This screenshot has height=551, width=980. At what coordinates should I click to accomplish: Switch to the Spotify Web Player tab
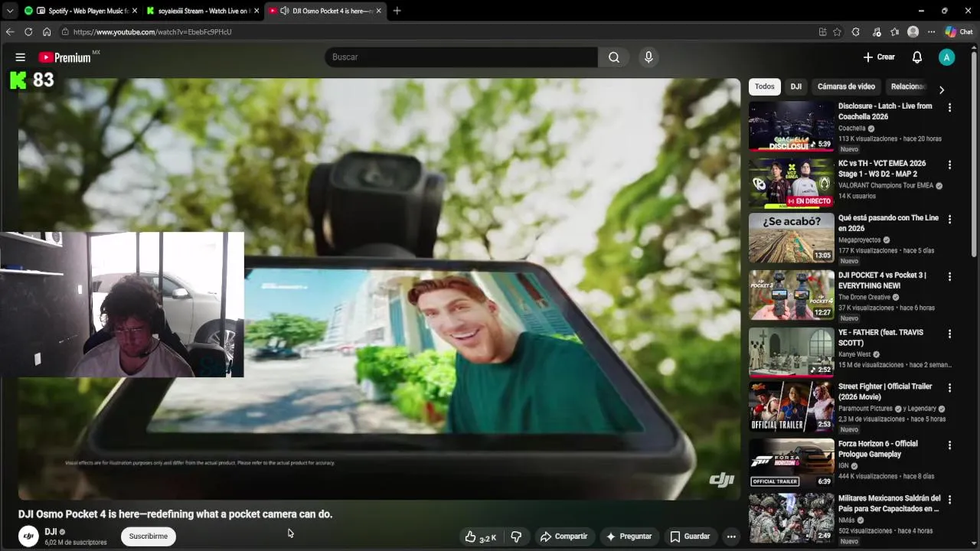[x=80, y=11]
